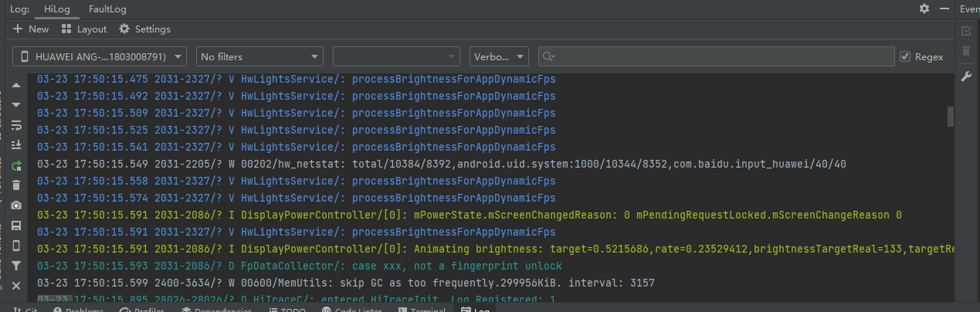Select HwLightsService line at 17:50:15.591
Screen dimensions: 980x312
coord(296,232)
